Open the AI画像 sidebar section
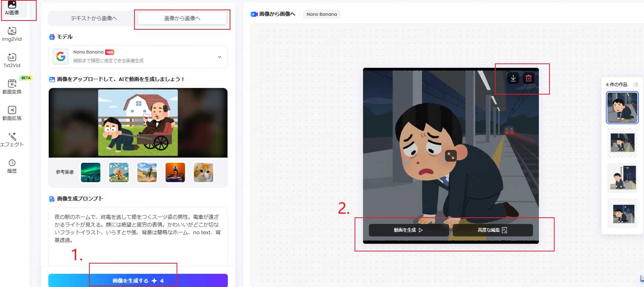Viewport: 644px width, 287px height. (x=12, y=8)
